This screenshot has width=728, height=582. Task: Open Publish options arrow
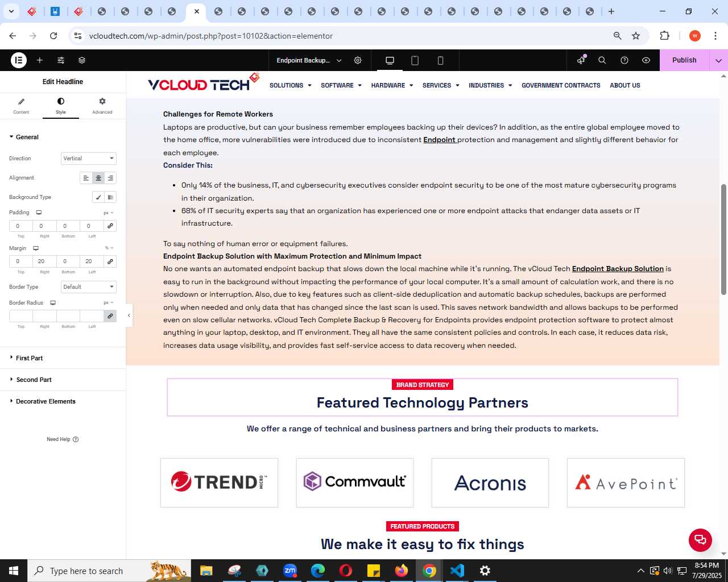click(x=718, y=60)
